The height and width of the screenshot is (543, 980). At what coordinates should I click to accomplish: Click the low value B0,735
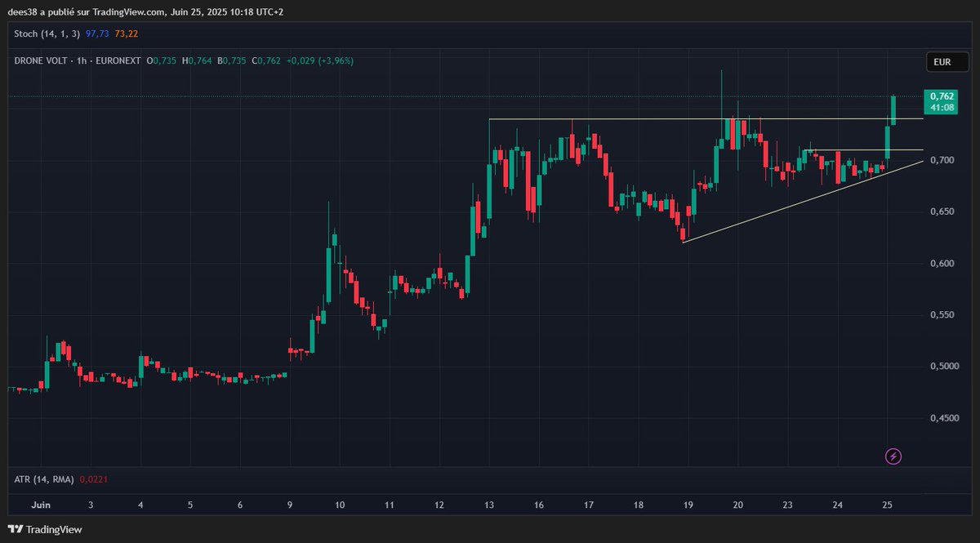232,60
